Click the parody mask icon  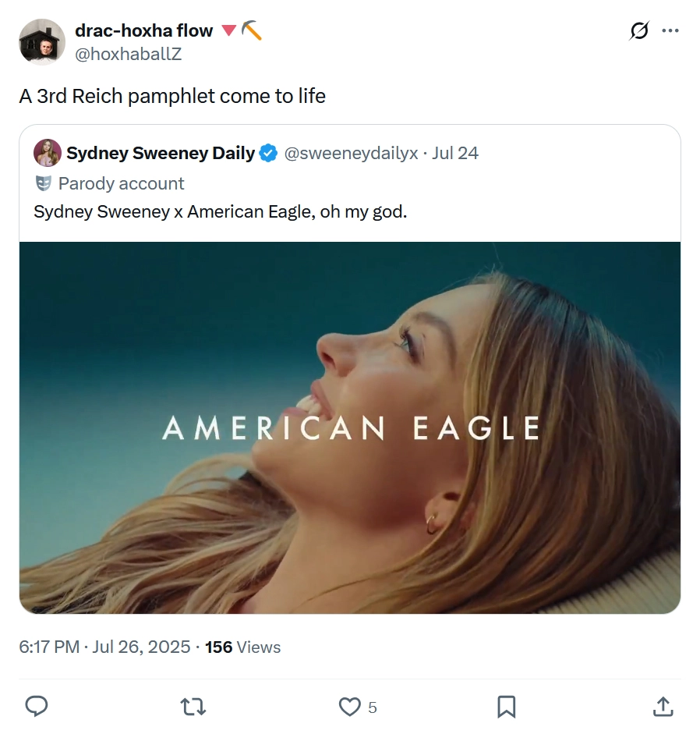click(x=44, y=183)
